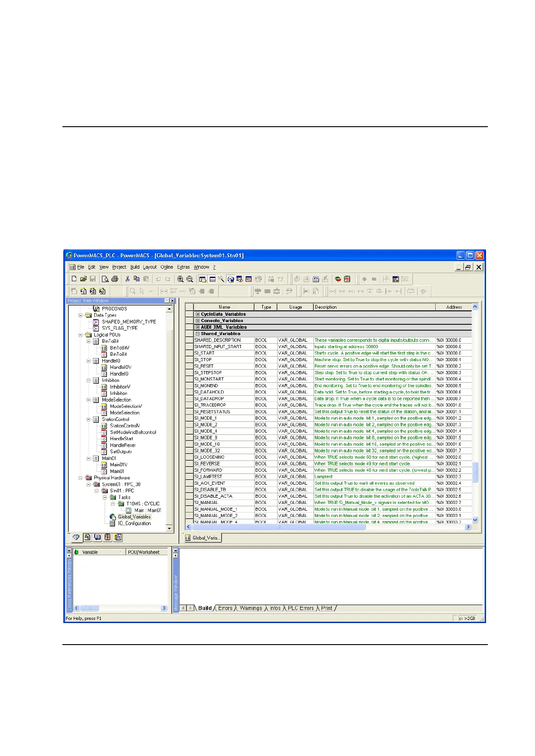
Task: Toggle the Project Tree window toolbar icon
Action: click(x=203, y=279)
